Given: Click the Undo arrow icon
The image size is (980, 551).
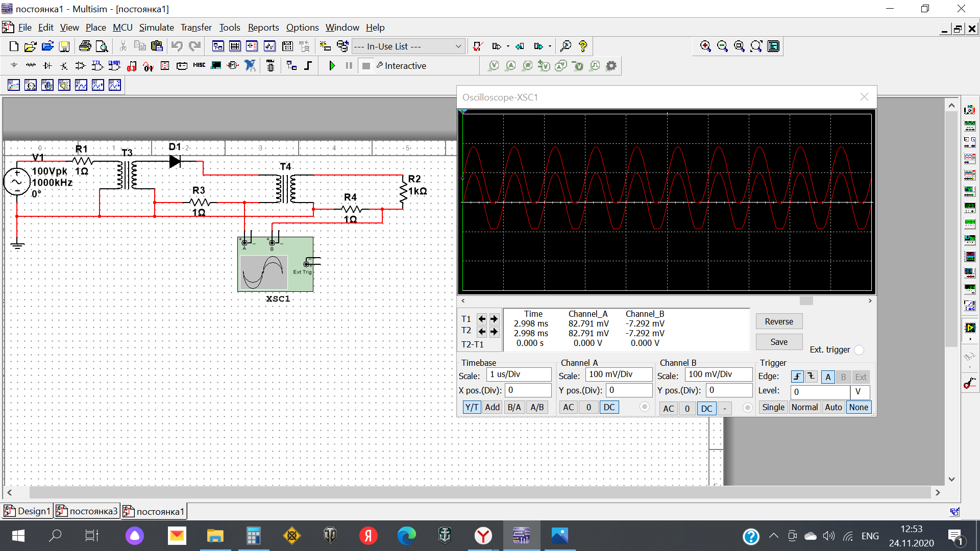Looking at the screenshot, I should (x=177, y=46).
